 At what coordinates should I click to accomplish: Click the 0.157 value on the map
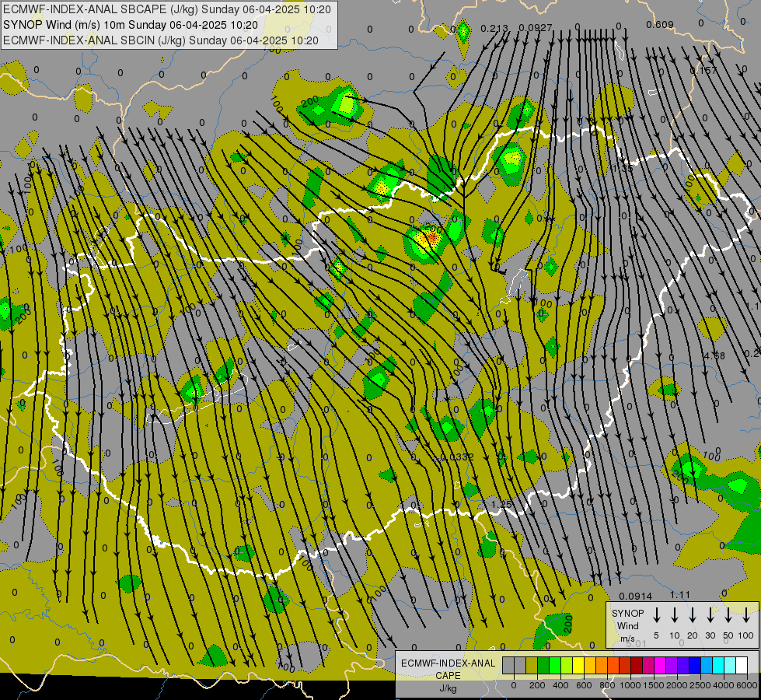coord(703,71)
